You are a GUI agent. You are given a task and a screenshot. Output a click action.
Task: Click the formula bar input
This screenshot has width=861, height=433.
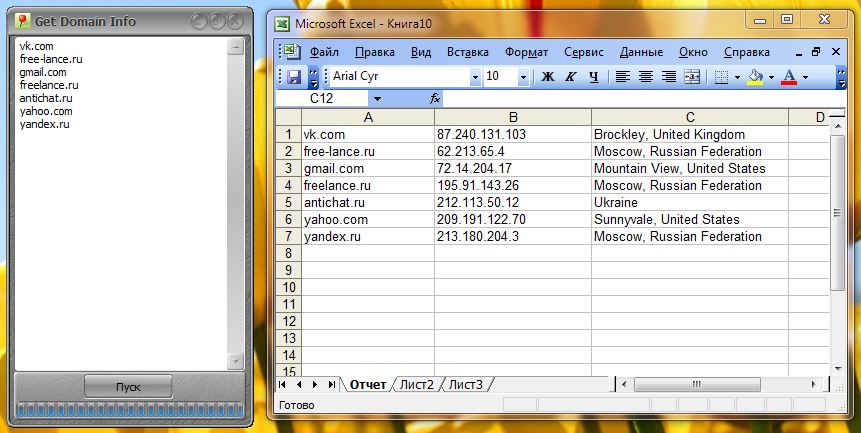[644, 99]
